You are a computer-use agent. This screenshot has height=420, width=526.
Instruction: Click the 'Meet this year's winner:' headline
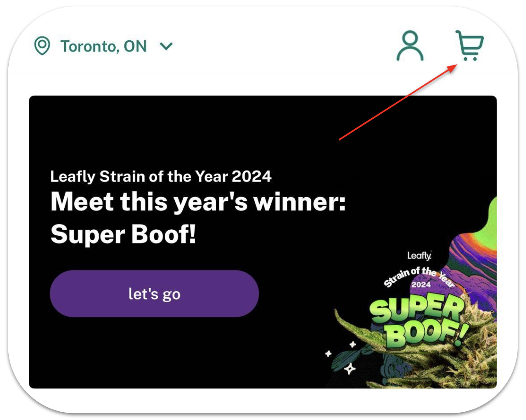click(x=198, y=202)
